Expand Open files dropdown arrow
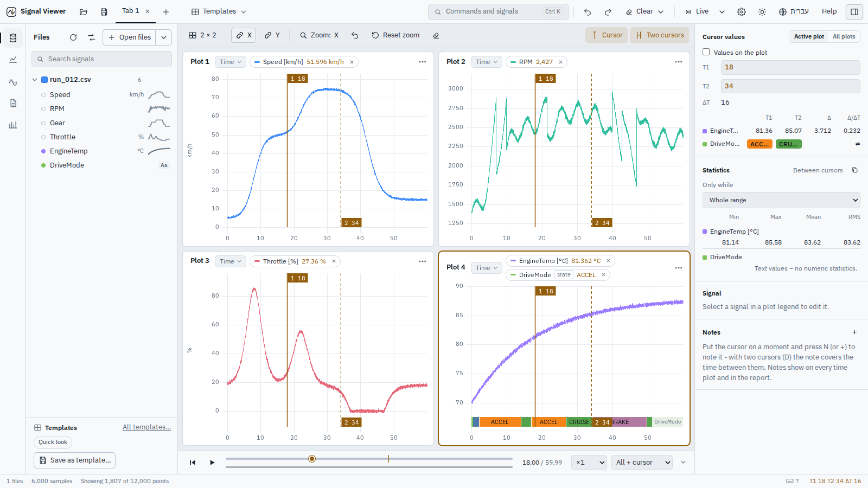The image size is (868, 488). (164, 37)
